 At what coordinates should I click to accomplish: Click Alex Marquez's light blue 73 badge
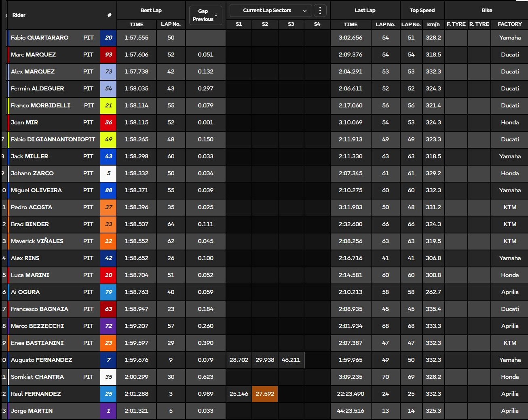pos(108,71)
